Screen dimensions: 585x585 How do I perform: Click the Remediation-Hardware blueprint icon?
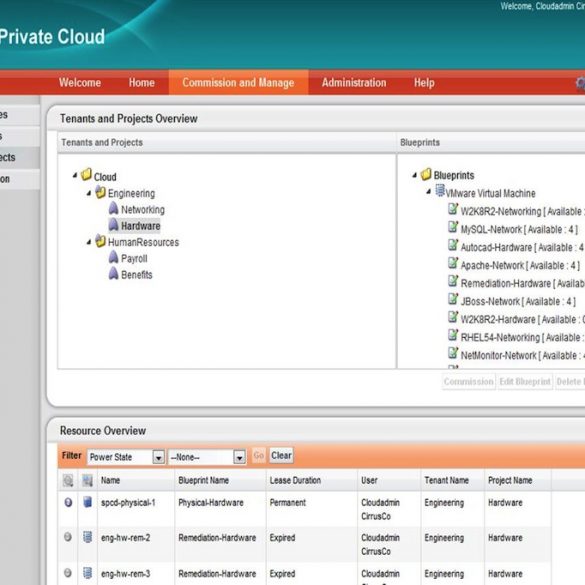[453, 281]
